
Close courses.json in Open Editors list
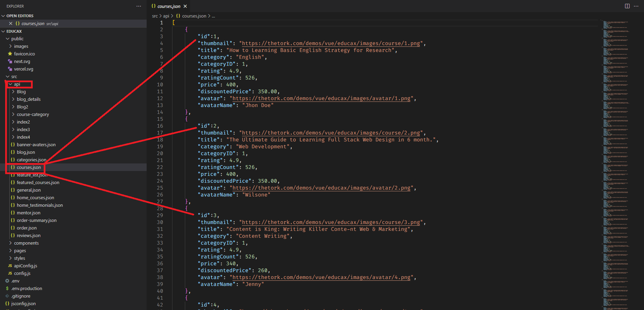(x=11, y=23)
